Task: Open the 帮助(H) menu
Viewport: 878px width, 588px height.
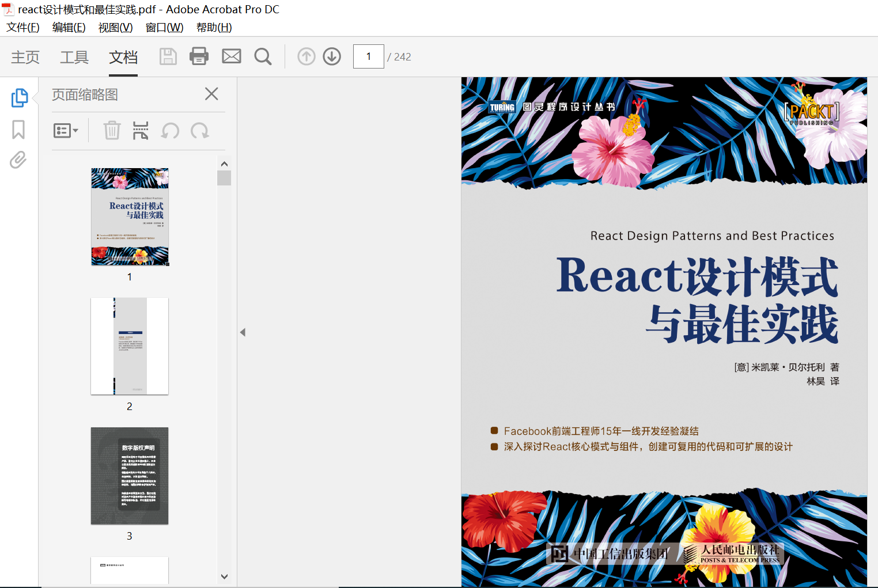Action: (214, 28)
